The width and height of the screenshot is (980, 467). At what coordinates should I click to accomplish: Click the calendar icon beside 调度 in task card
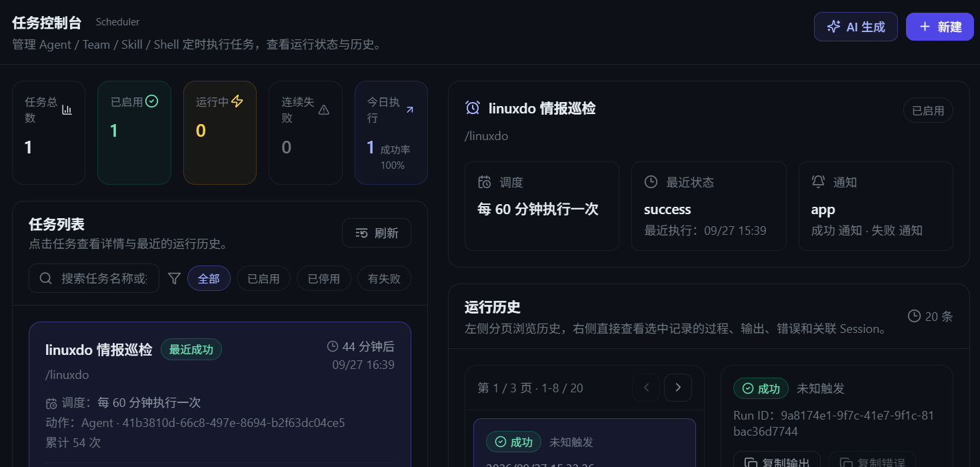(x=51, y=403)
